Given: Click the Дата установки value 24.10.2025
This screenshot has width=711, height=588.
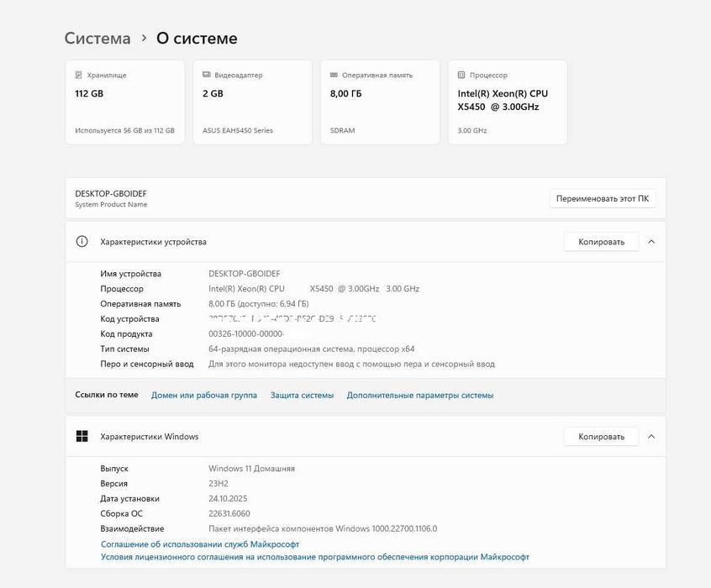Looking at the screenshot, I should (228, 498).
